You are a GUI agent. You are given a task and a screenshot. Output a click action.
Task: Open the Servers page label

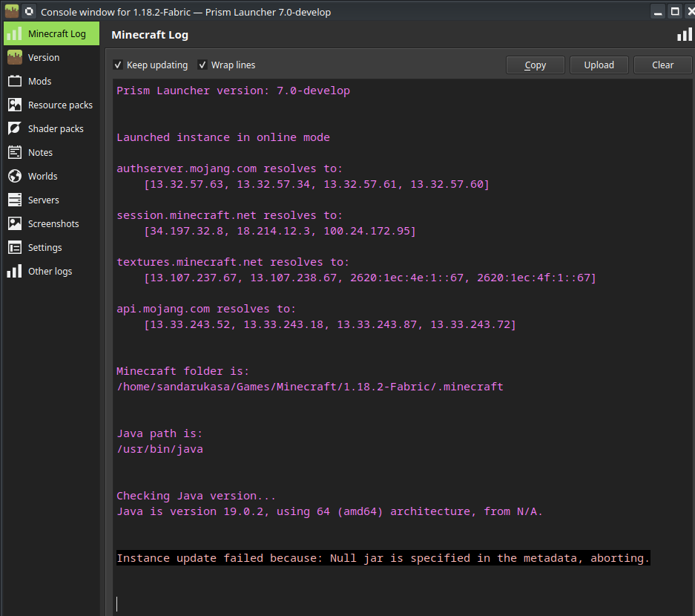pyautogui.click(x=44, y=200)
